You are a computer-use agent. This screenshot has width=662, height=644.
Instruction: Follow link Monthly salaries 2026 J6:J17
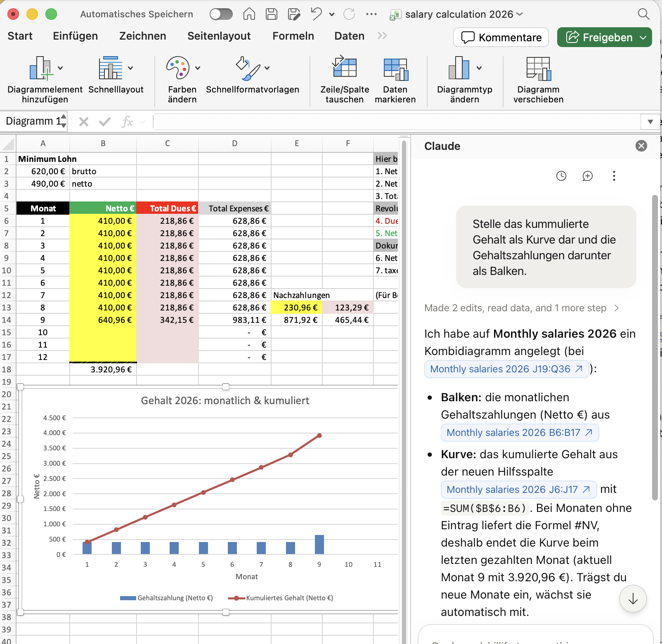pyautogui.click(x=518, y=490)
